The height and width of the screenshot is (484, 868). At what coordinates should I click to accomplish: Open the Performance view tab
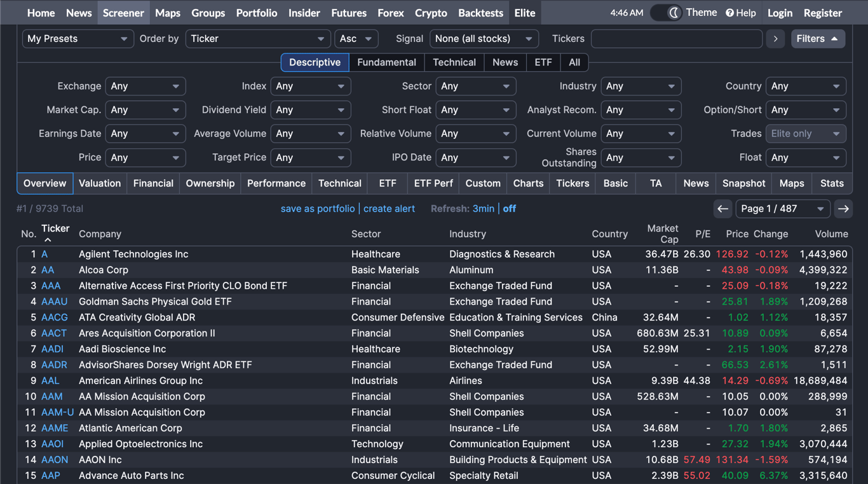pyautogui.click(x=276, y=183)
